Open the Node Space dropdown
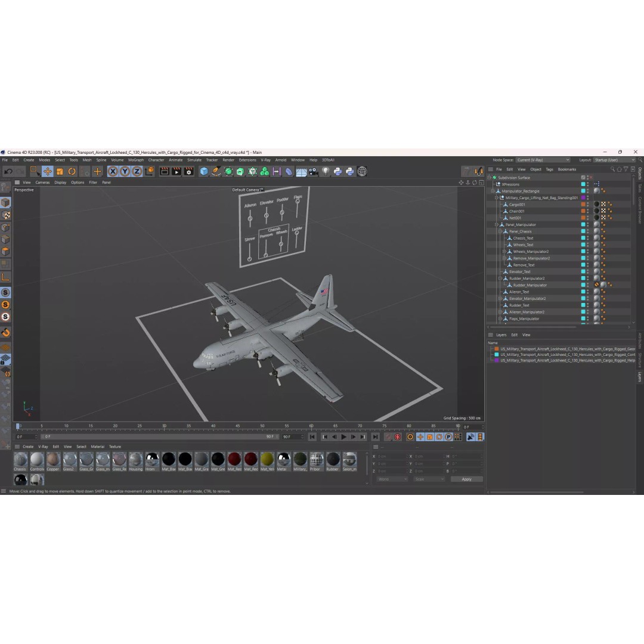This screenshot has width=644, height=644. tap(543, 160)
